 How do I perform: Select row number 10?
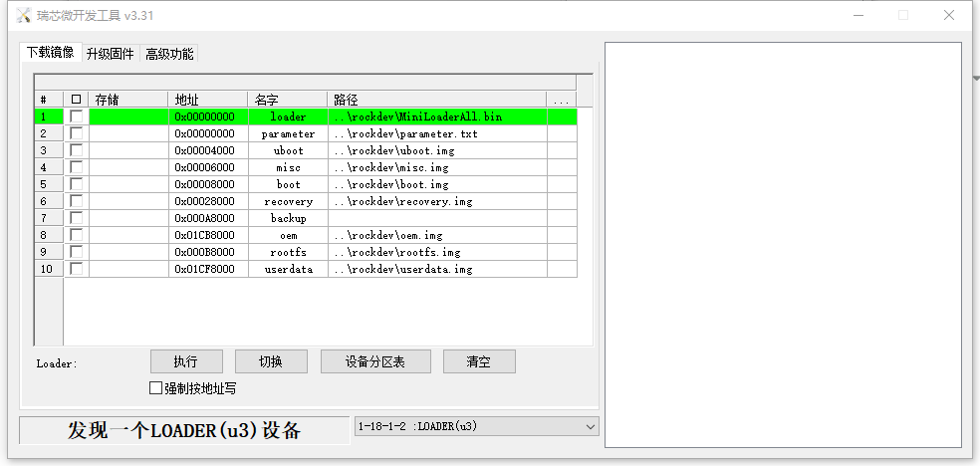[49, 269]
